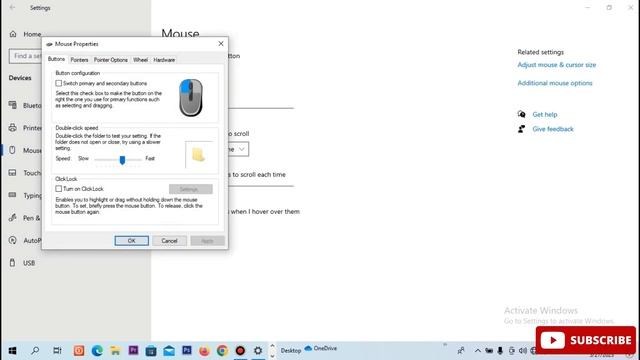Open the People icon in the taskbar
Screen dimensions: 640x360
[461, 351]
